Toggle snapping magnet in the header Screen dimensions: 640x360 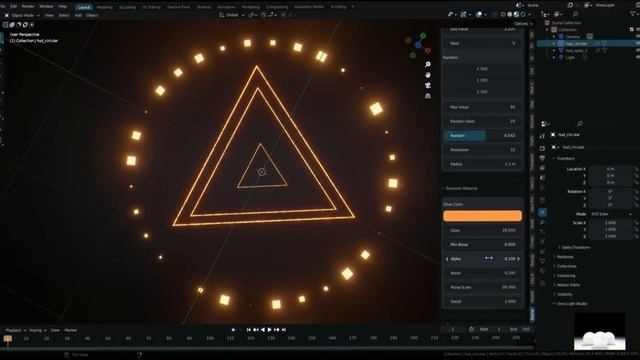[264, 15]
